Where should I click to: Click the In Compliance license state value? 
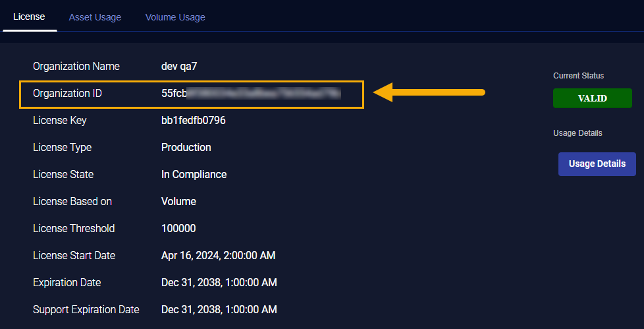pos(194,175)
